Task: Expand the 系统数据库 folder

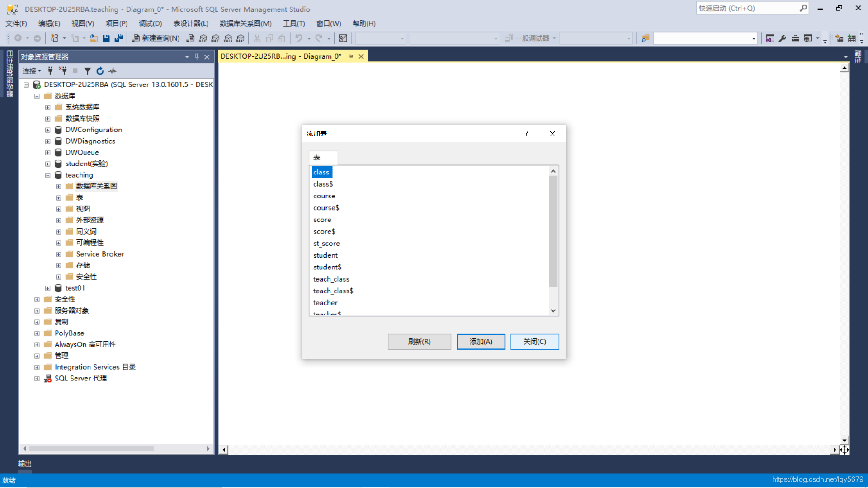Action: 47,108
